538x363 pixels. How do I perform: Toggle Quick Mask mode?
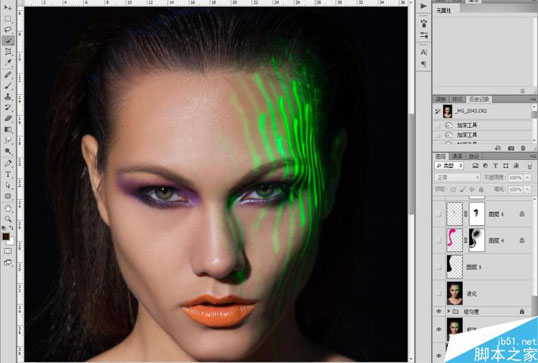tap(8, 251)
